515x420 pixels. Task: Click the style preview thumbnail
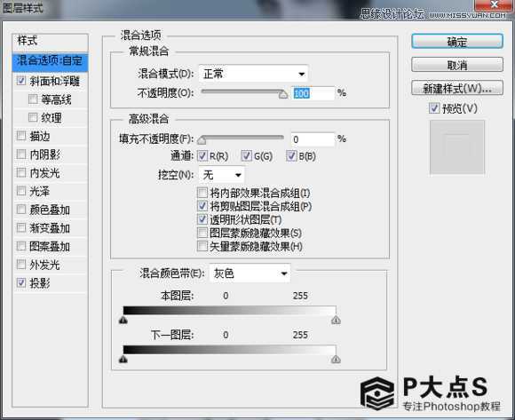[x=457, y=147]
